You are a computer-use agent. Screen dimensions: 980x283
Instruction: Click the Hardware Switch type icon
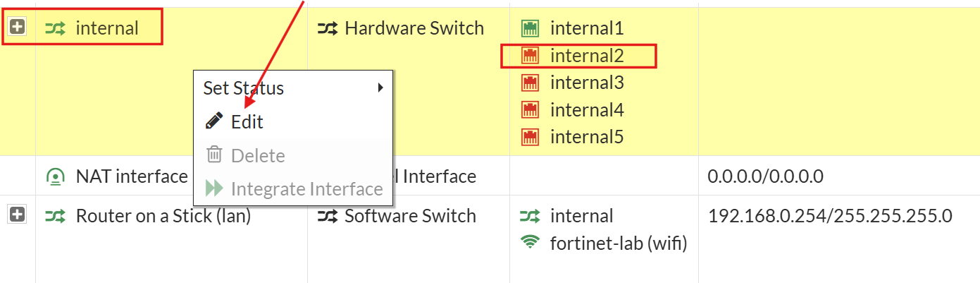327,28
